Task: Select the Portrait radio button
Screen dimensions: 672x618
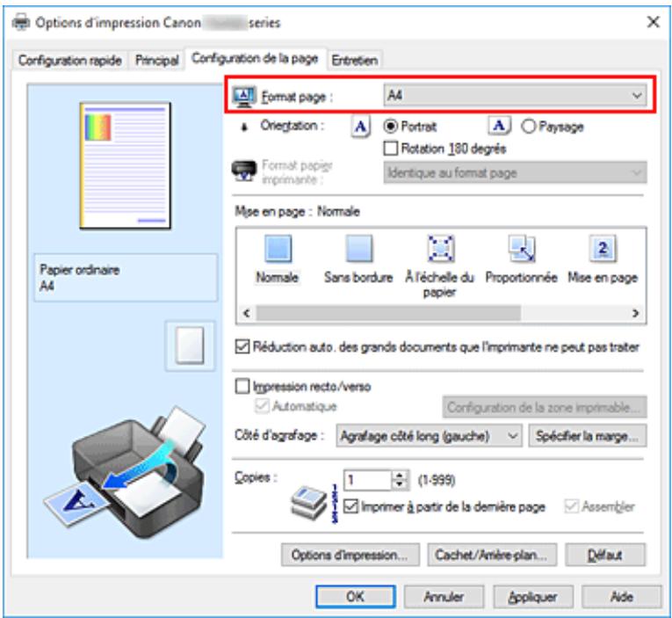Action: pos(390,126)
